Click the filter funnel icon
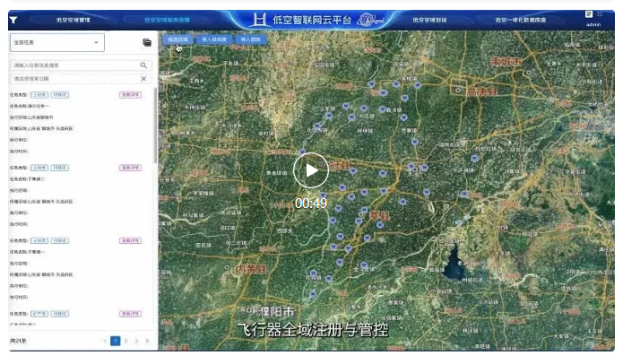623x364 pixels. pos(13,19)
